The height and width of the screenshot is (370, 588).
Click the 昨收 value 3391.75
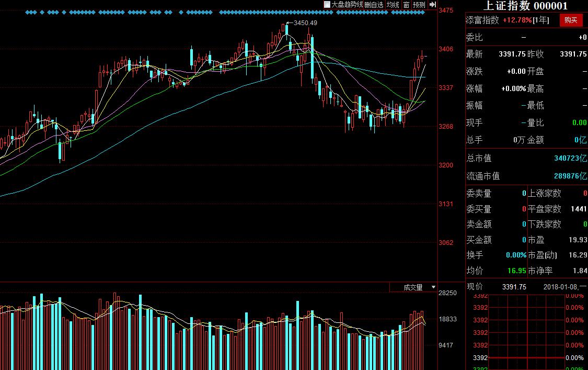tap(573, 54)
